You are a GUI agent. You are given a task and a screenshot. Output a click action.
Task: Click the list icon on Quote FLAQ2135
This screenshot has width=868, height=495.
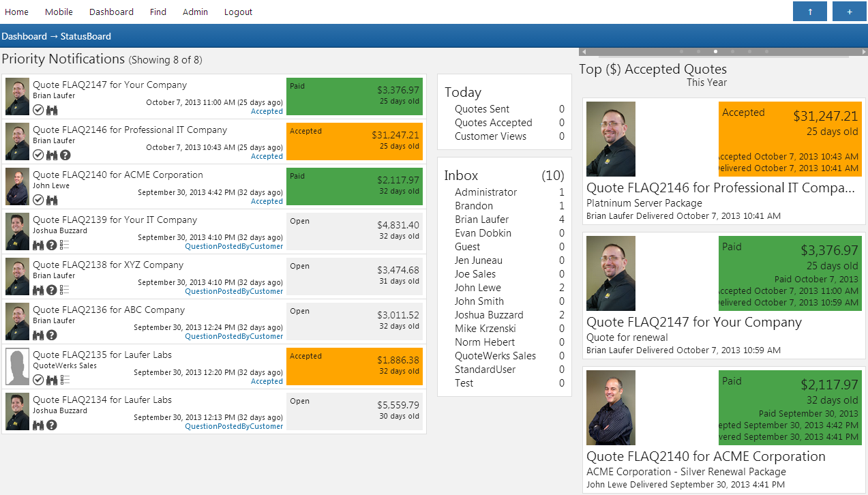tap(65, 380)
